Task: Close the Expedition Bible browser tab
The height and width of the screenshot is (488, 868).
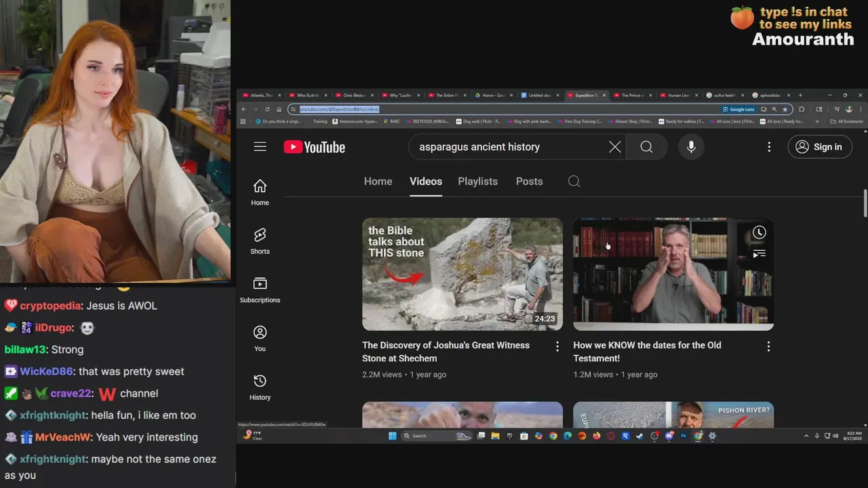Action: click(604, 96)
